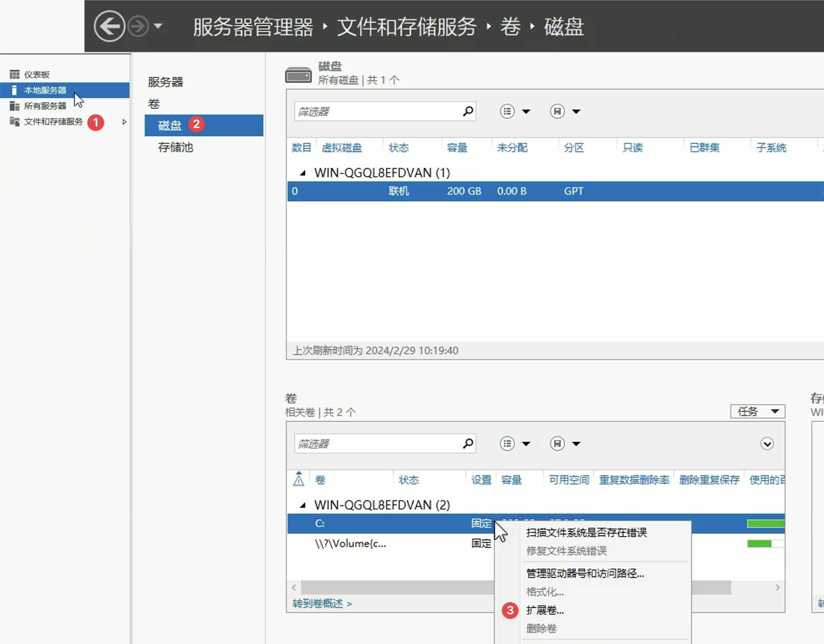Sort disks by 只读 column
The width and height of the screenshot is (824, 644).
633,147
